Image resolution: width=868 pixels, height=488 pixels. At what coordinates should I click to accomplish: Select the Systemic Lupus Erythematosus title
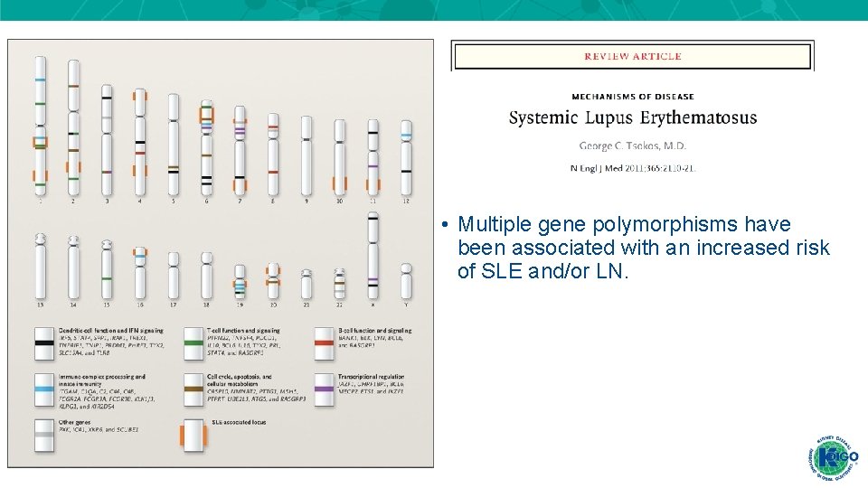pos(633,117)
